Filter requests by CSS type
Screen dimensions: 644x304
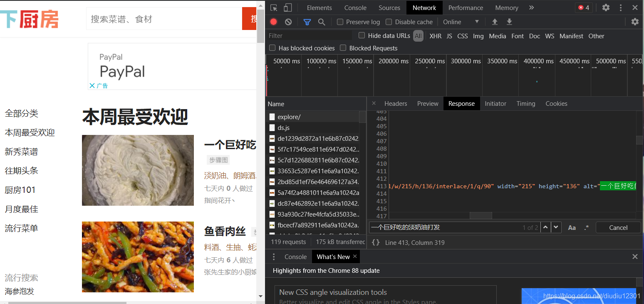(463, 36)
